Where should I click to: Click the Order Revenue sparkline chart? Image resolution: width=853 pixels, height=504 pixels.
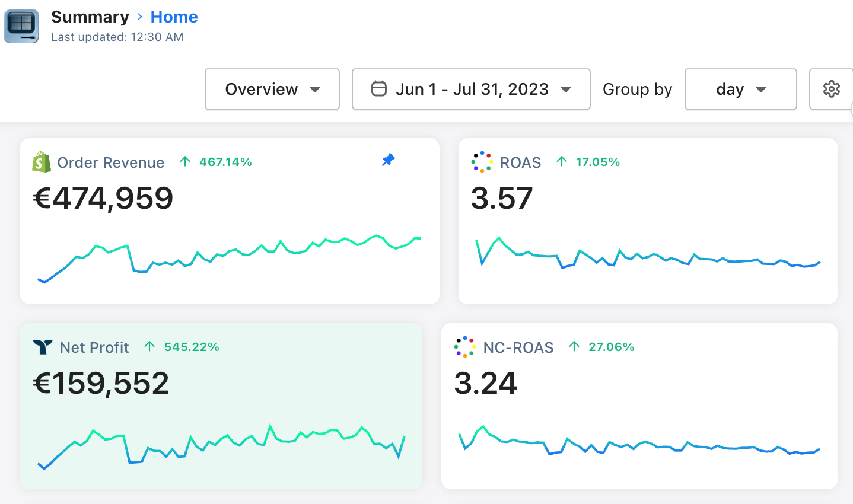230,259
